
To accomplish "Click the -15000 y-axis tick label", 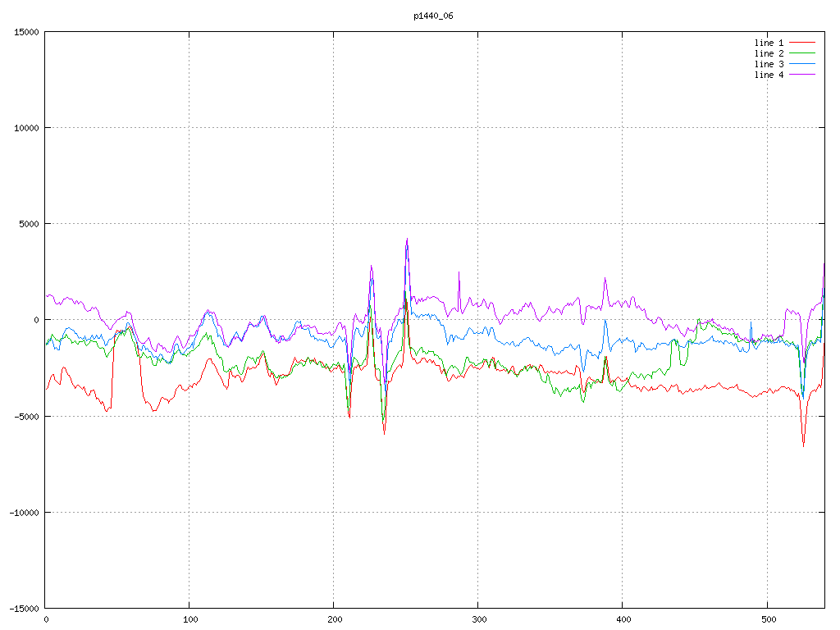I will click(23, 608).
